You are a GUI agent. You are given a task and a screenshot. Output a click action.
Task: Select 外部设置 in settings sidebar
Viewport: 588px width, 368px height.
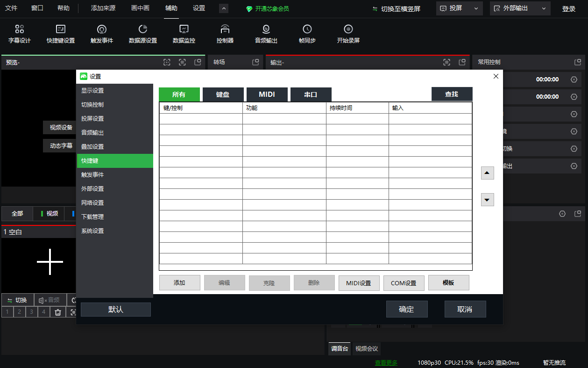coord(115,189)
